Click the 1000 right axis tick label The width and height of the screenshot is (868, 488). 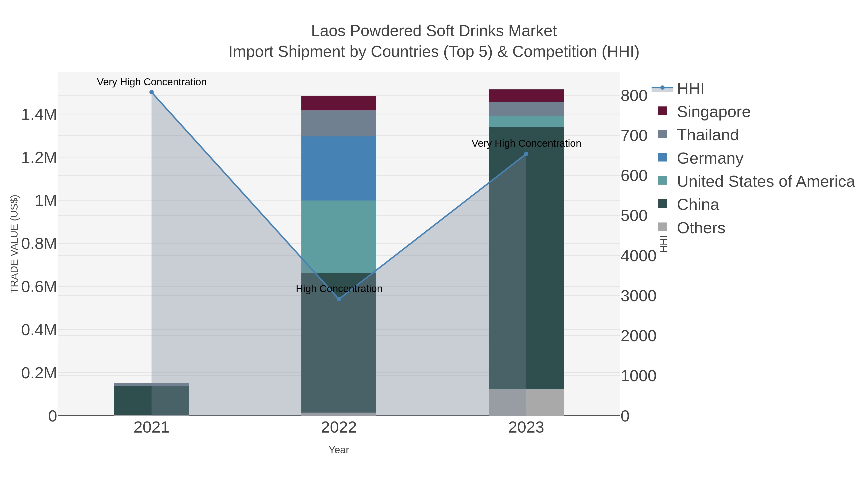[x=639, y=376]
